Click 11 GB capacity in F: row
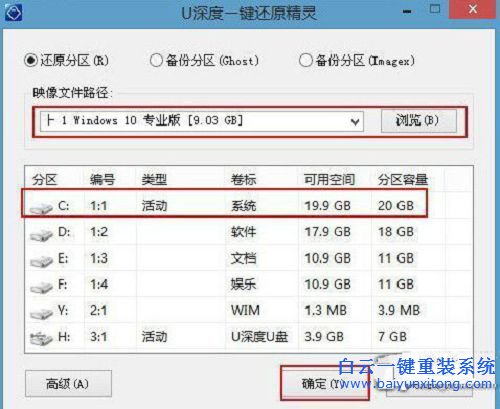 click(396, 284)
